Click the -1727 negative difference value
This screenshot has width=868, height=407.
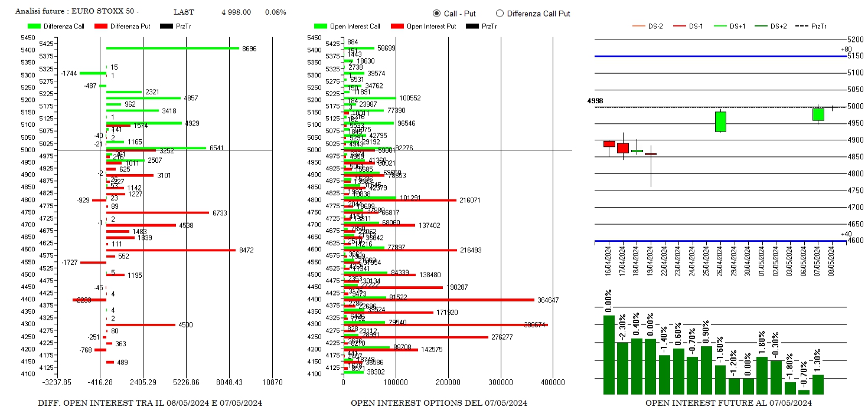click(70, 262)
